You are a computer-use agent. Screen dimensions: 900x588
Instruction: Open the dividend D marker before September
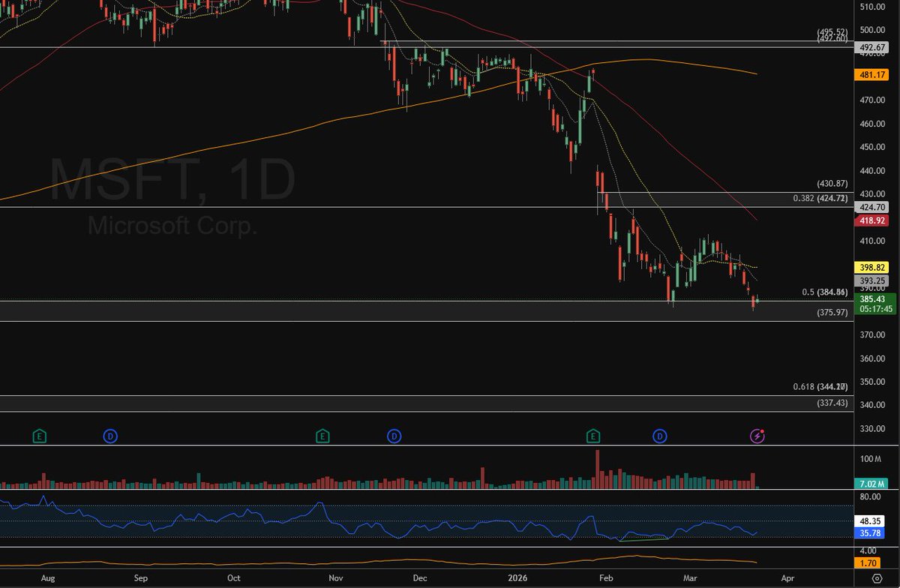click(109, 435)
